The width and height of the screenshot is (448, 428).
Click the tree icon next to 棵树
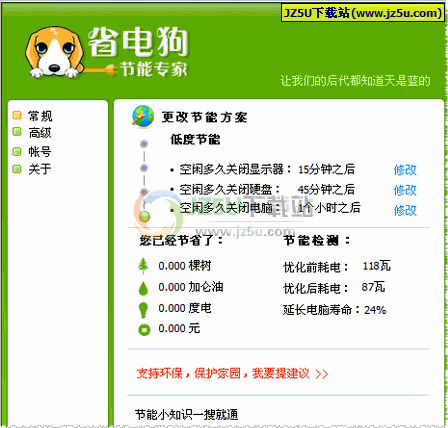tap(143, 266)
